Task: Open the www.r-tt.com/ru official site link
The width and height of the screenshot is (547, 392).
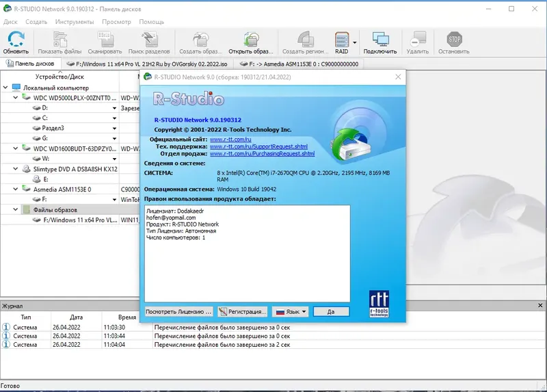Action: pyautogui.click(x=230, y=140)
